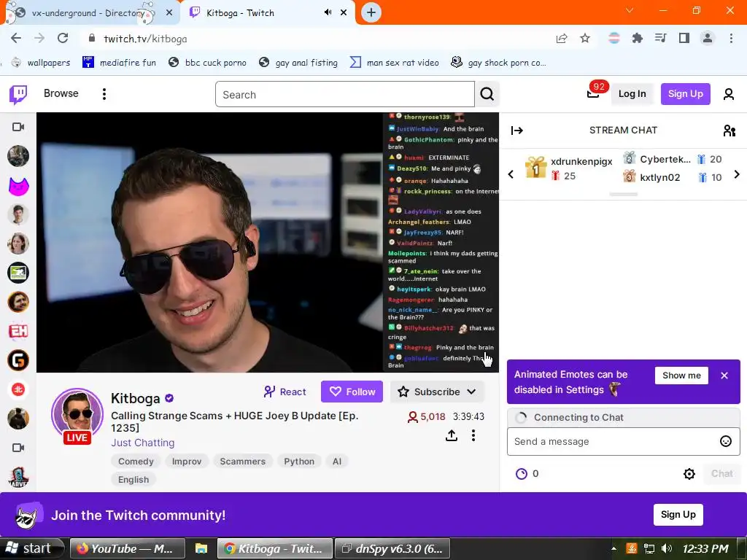The height and width of the screenshot is (560, 747).
Task: Expand the Subscribe dropdown arrow
Action: 472,392
